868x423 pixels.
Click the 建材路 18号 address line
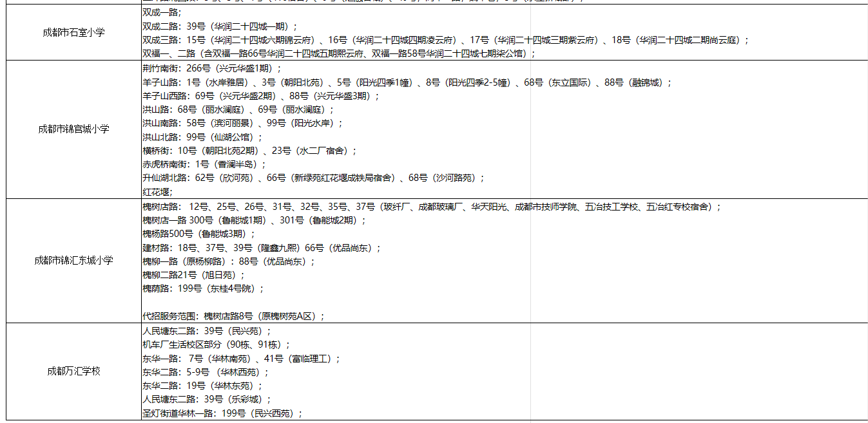click(x=262, y=248)
